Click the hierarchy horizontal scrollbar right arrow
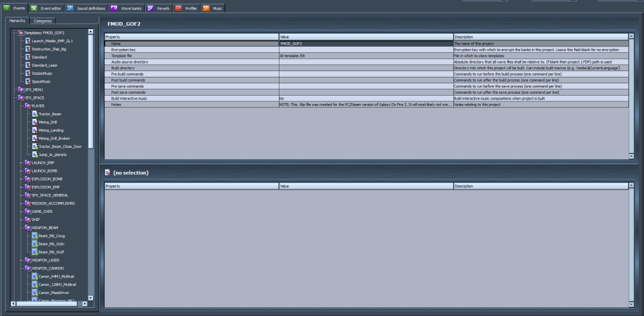This screenshot has width=644, height=316. coord(84,303)
